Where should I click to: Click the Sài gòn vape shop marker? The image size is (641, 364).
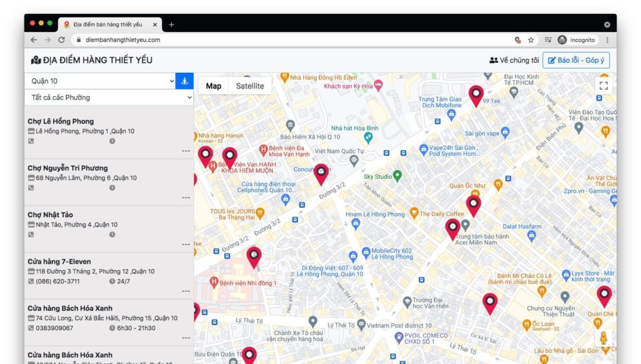click(505, 132)
